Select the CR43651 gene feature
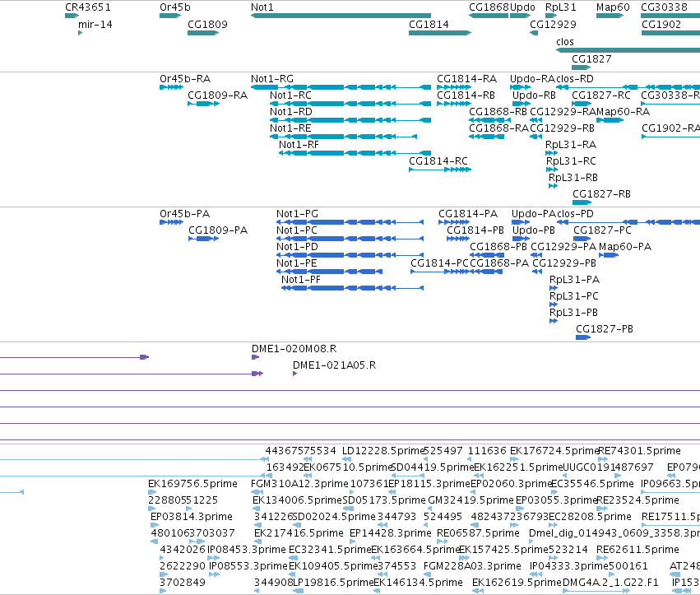 pos(72,16)
